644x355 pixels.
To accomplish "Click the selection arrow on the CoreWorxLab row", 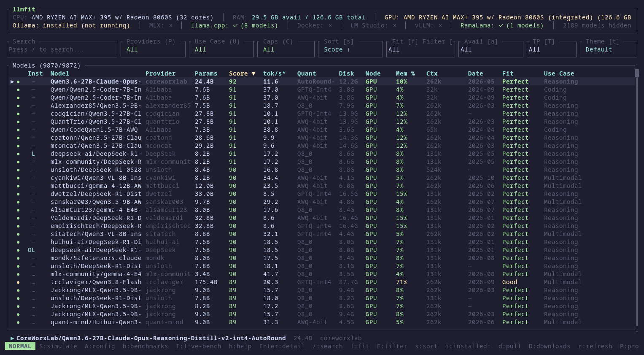I will click(x=12, y=81).
